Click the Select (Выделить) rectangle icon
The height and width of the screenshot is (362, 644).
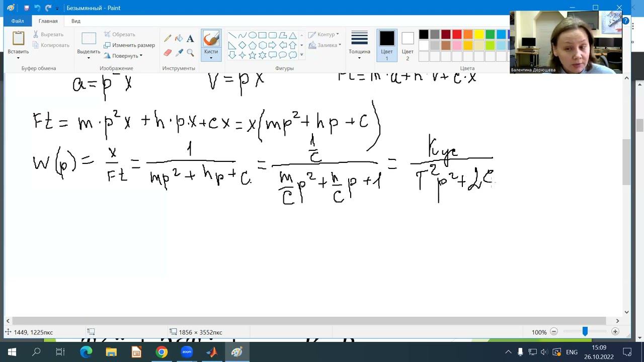pyautogui.click(x=89, y=39)
